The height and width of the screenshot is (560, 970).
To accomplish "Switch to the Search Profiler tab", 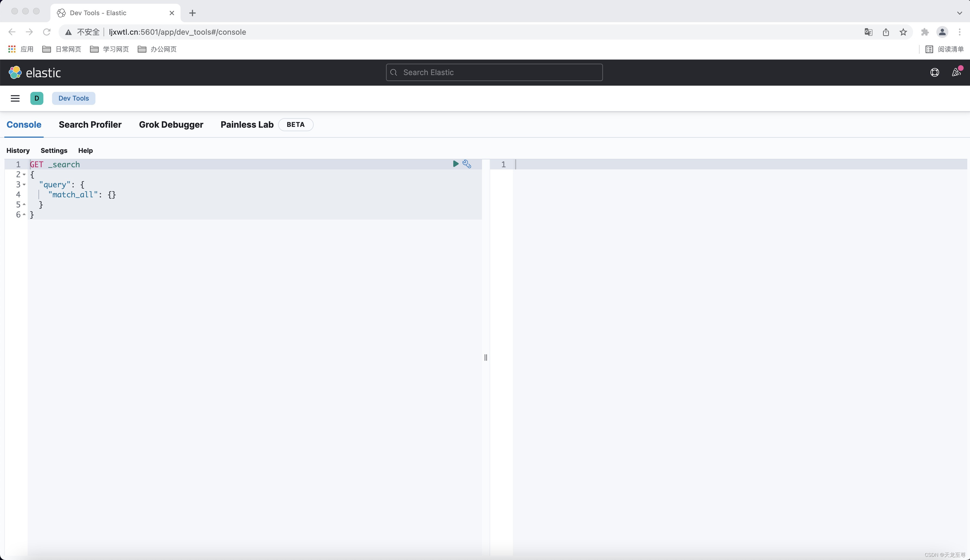I will tap(90, 125).
